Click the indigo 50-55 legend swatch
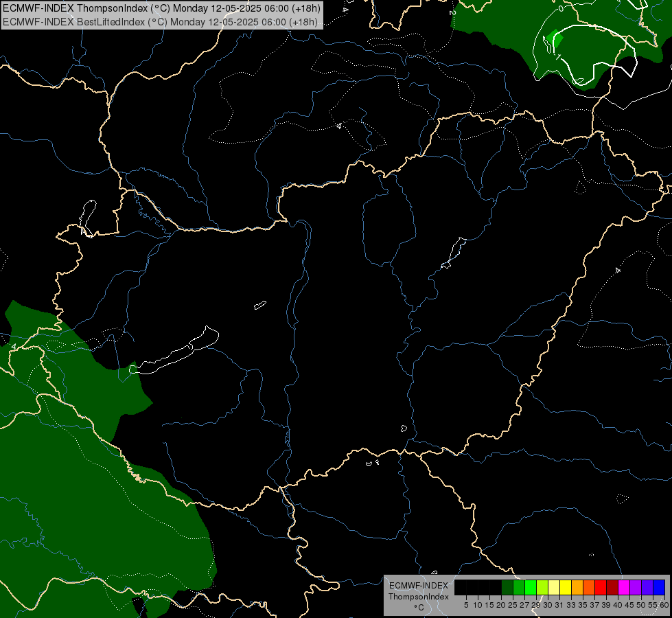 647,587
